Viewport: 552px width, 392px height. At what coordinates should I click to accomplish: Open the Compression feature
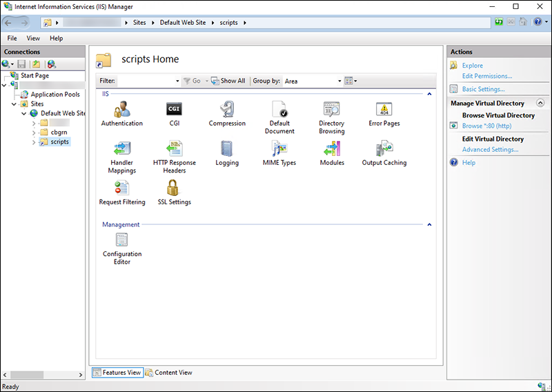pos(227,114)
